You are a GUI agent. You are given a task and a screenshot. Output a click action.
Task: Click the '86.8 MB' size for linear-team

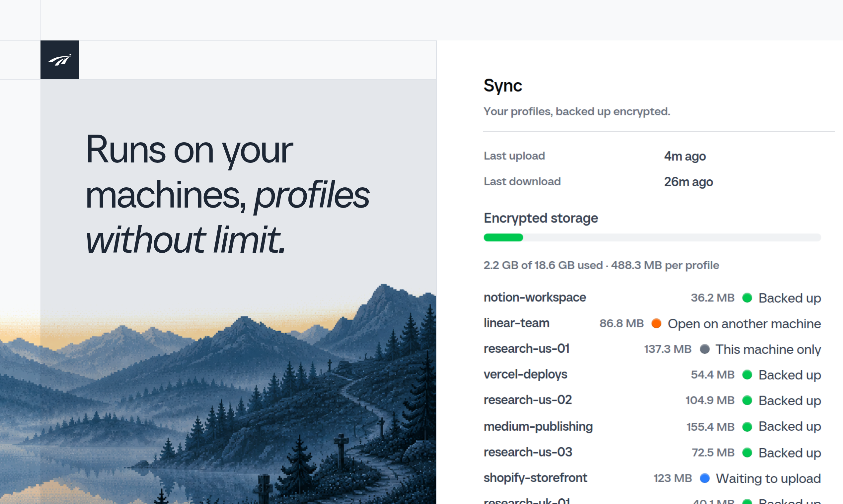click(621, 323)
